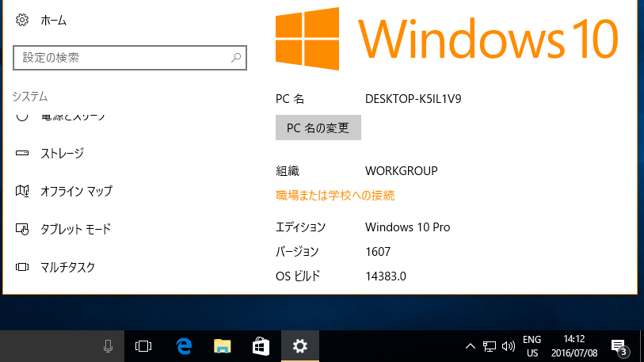Click the Home gear icon
The height and width of the screenshot is (362, 644).
pos(21,20)
